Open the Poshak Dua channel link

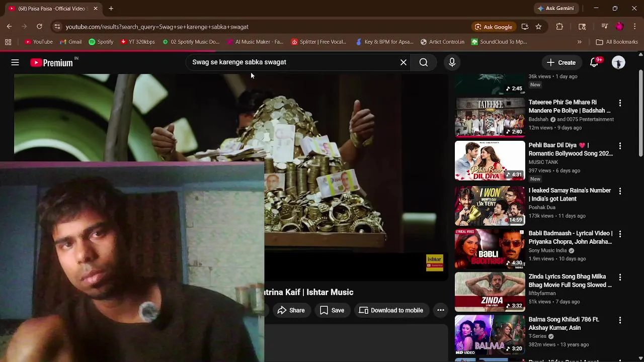542,207
